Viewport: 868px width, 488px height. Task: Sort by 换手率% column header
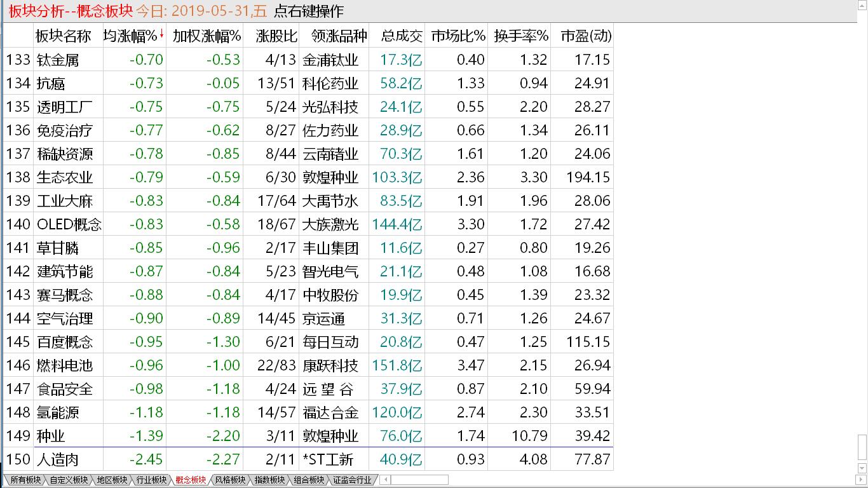[521, 36]
